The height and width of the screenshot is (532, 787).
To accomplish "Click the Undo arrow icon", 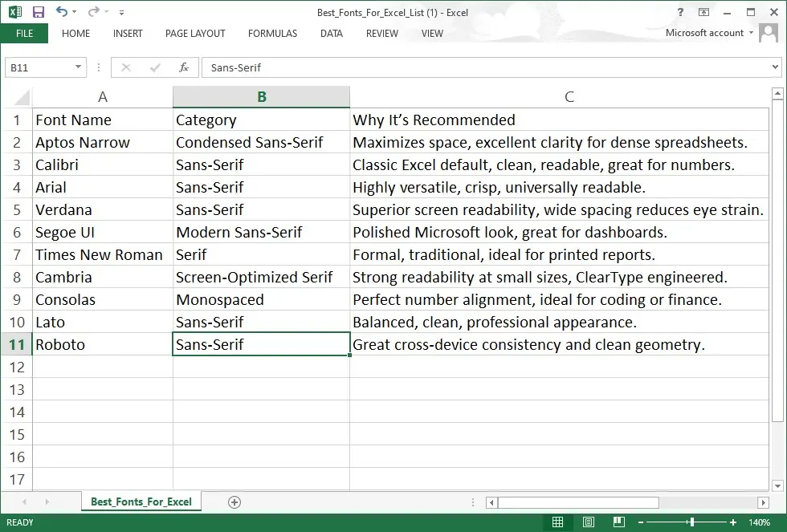I will coord(62,11).
